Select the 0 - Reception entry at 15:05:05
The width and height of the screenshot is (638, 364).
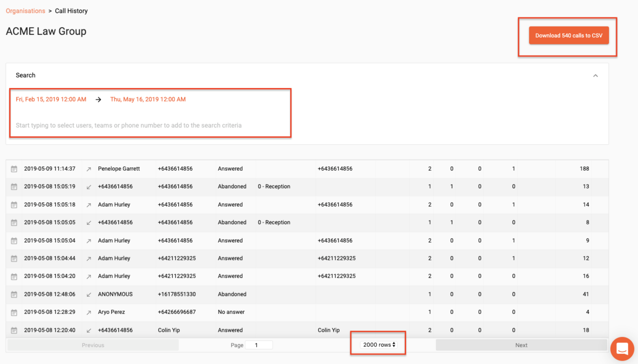pos(274,222)
